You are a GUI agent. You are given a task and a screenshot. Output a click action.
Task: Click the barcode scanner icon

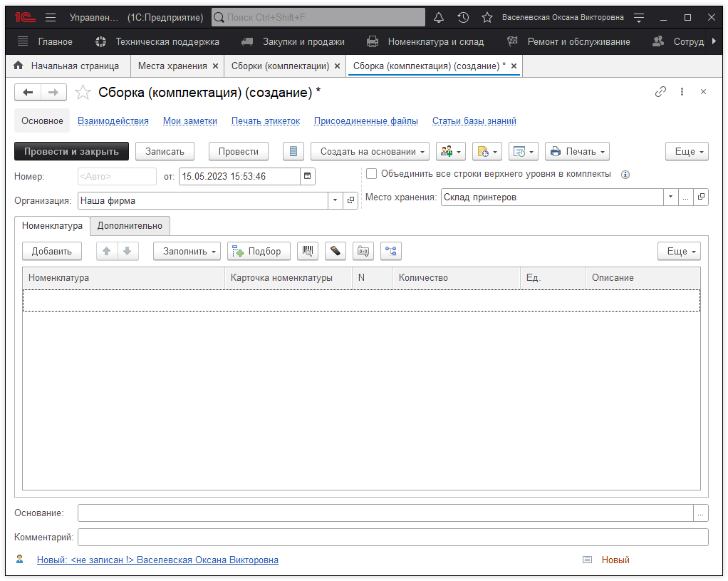[308, 251]
